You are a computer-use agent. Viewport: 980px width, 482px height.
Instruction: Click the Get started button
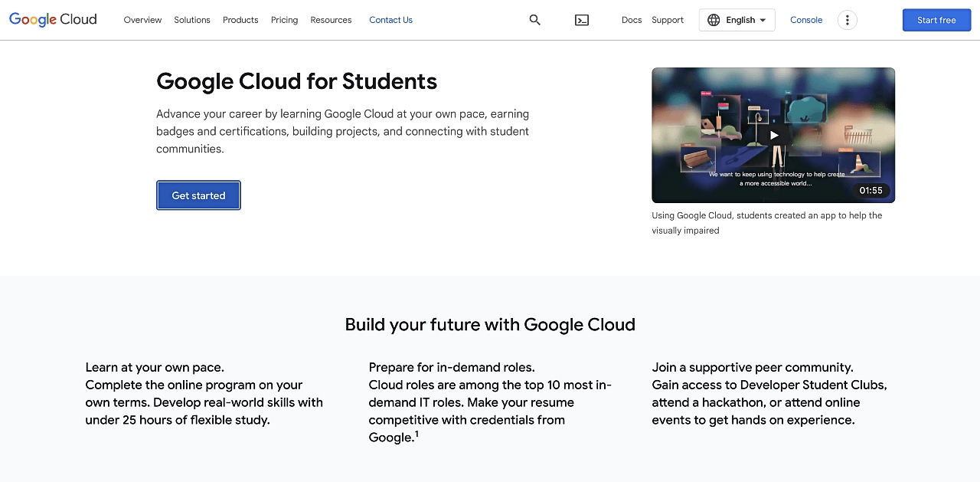tap(198, 195)
